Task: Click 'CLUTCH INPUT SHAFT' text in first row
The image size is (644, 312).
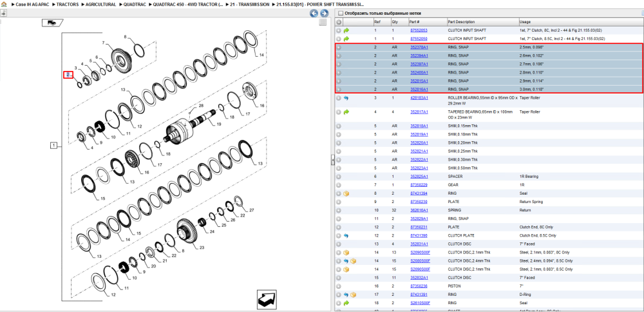Action: pyautogui.click(x=466, y=30)
